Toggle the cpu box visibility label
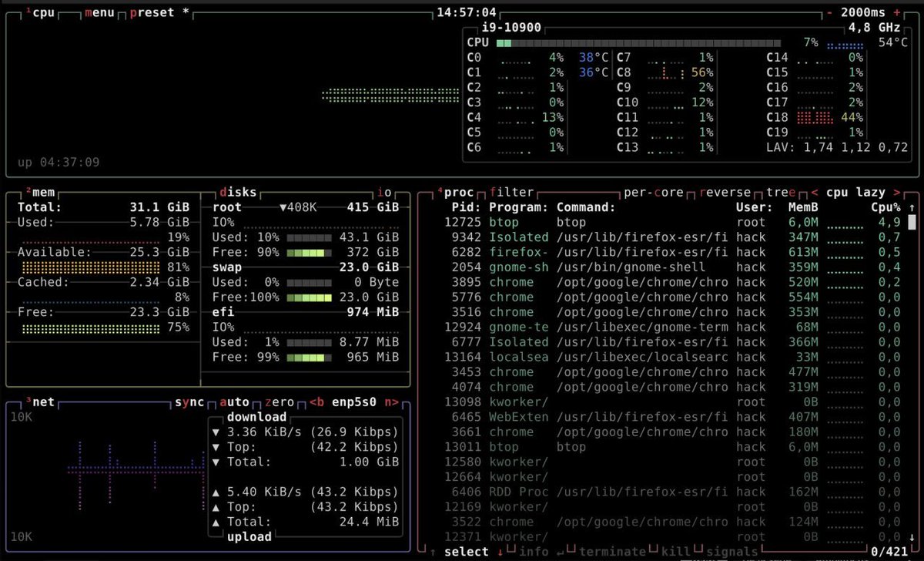The height and width of the screenshot is (561, 924). coord(41,13)
